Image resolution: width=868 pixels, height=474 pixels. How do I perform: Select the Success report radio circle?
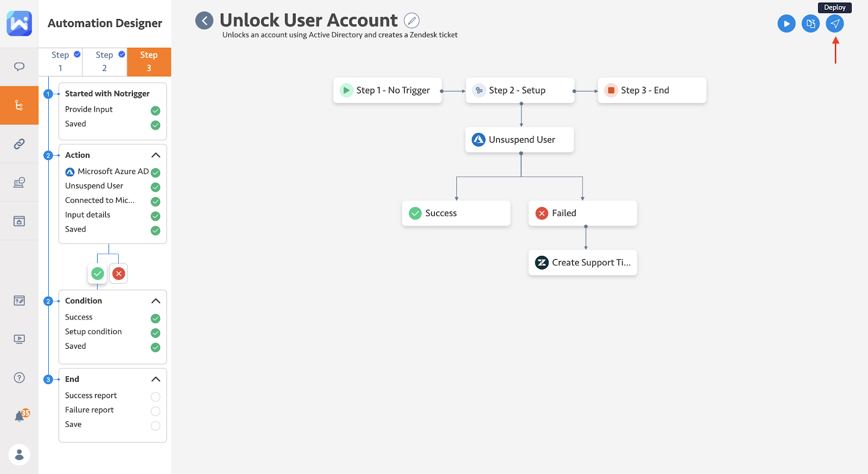pyautogui.click(x=155, y=396)
